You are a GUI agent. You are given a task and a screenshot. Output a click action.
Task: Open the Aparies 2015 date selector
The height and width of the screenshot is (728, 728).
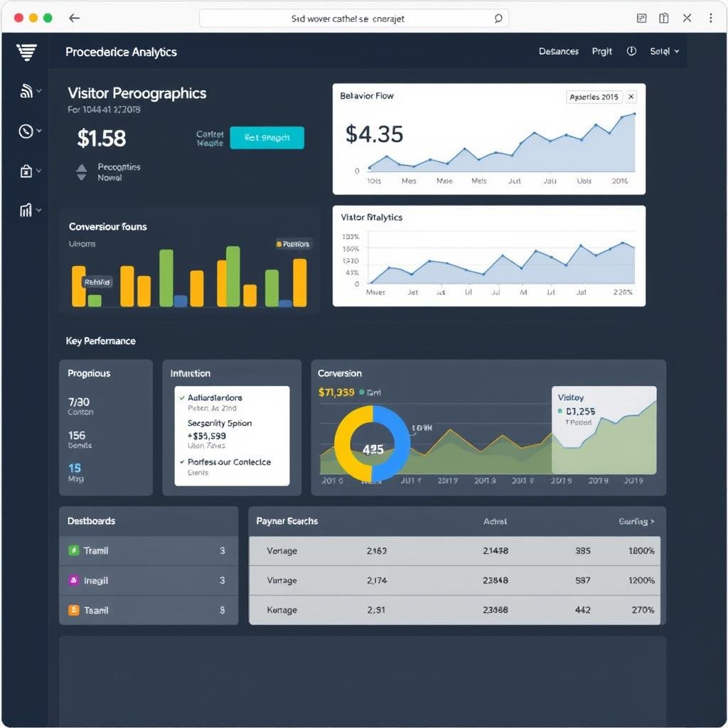click(594, 97)
